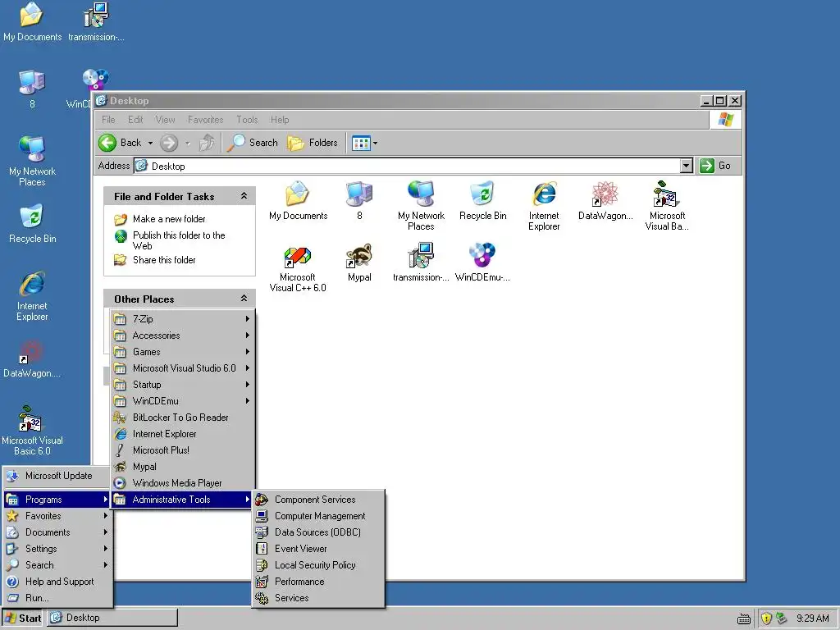Screen dimensions: 840x630
Task: Expand Favorites in Start menu
Action: [57, 516]
